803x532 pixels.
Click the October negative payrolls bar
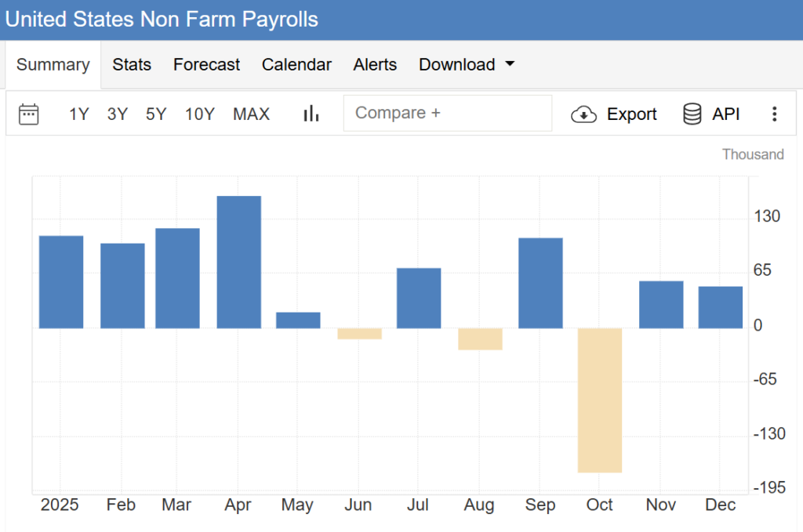pyautogui.click(x=600, y=400)
